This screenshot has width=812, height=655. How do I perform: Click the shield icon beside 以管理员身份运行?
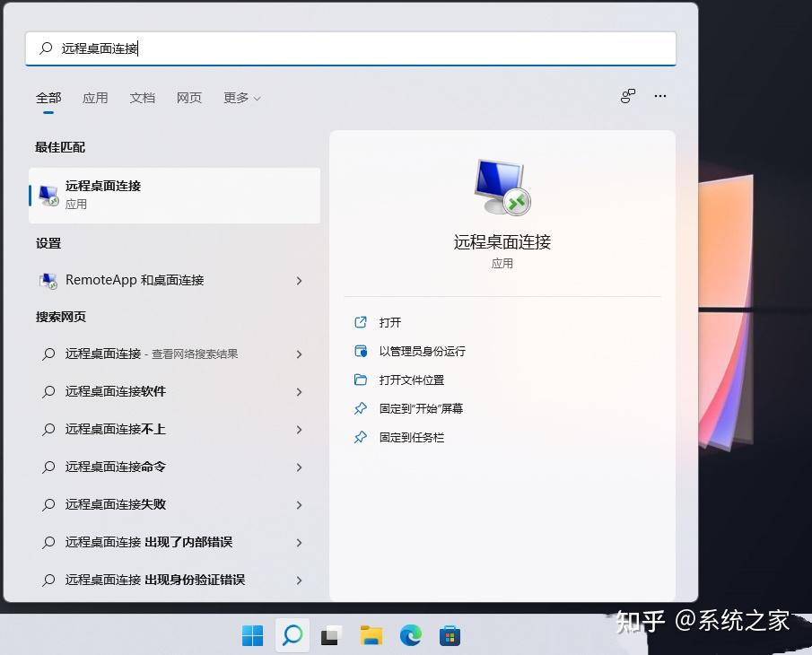(361, 351)
